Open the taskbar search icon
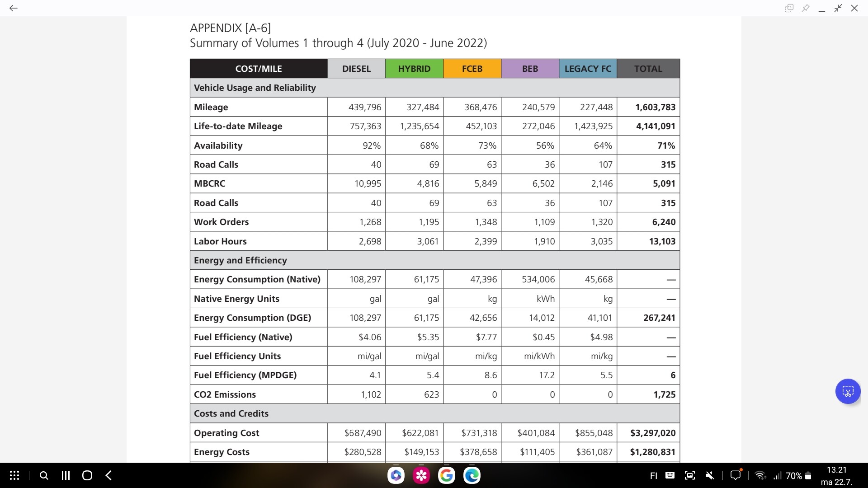The height and width of the screenshot is (488, 868). coord(44,475)
